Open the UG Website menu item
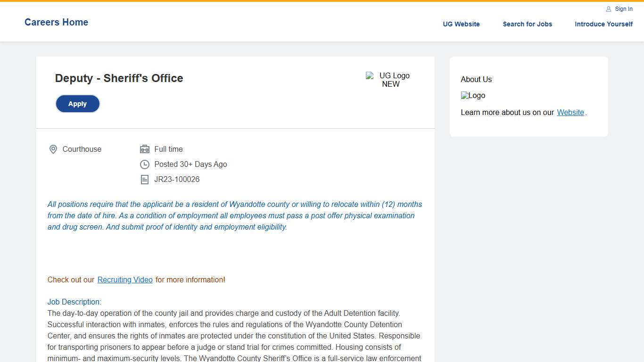Viewport: 644px width, 362px height. pos(461,24)
